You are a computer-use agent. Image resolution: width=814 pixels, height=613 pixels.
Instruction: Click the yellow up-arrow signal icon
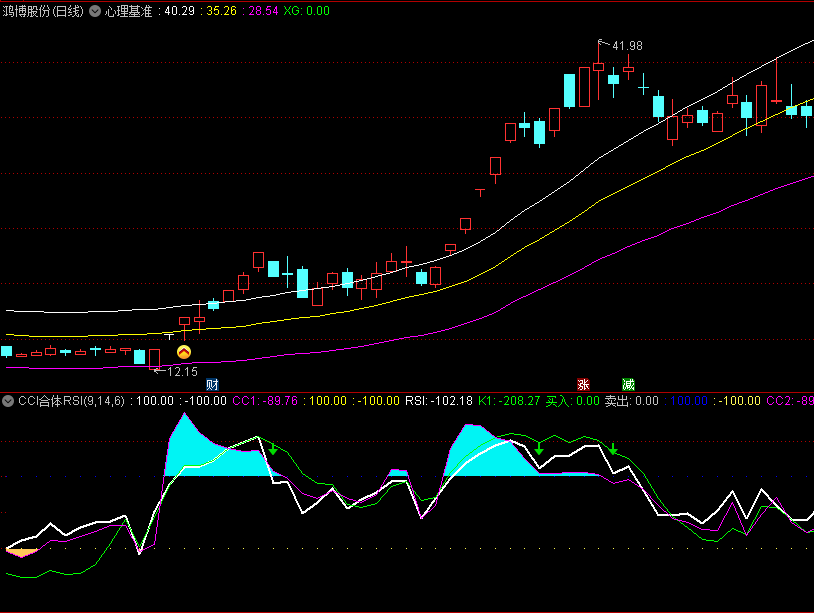click(x=184, y=352)
